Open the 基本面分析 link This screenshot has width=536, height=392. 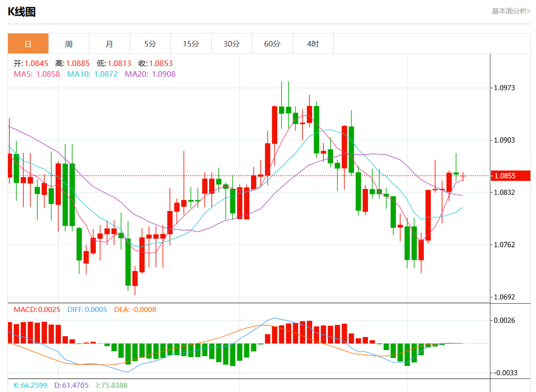point(511,11)
